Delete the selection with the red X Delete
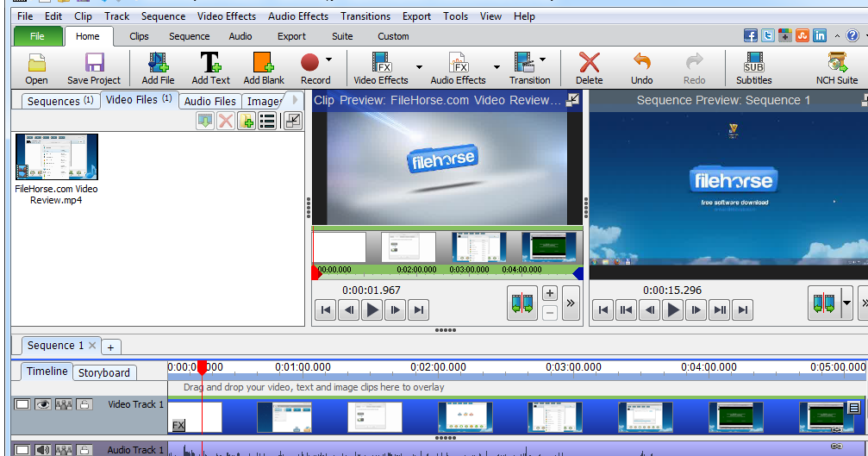The image size is (868, 456). click(x=589, y=63)
